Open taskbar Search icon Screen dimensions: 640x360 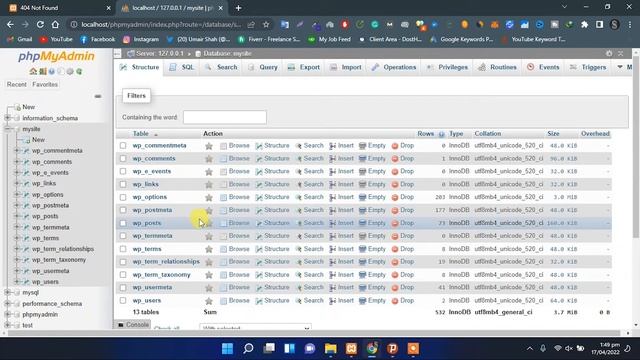click(x=248, y=349)
